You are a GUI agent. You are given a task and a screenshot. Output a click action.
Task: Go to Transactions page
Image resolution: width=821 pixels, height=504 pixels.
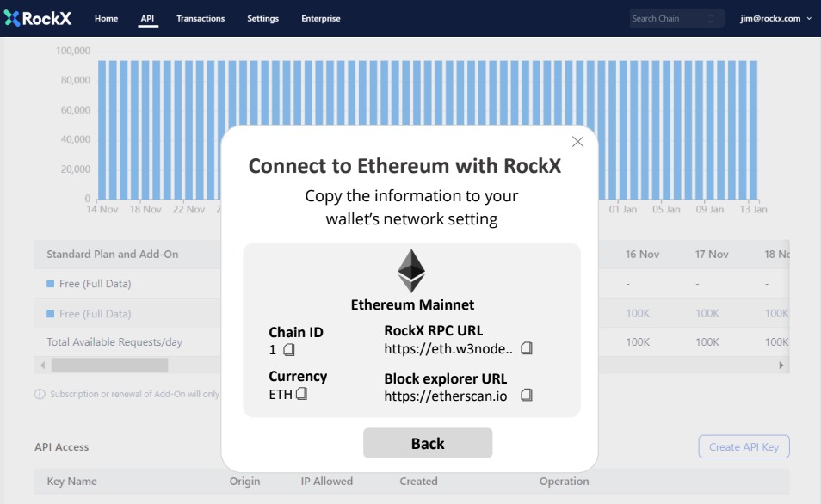(201, 18)
